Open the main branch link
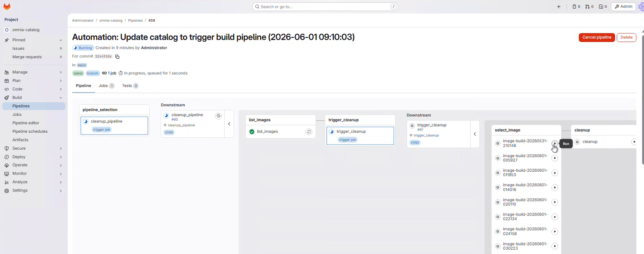The width and height of the screenshot is (644, 254). click(x=82, y=65)
